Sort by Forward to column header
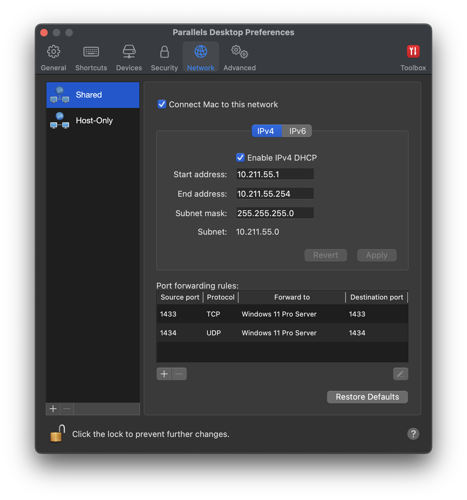467x500 pixels. 292,297
